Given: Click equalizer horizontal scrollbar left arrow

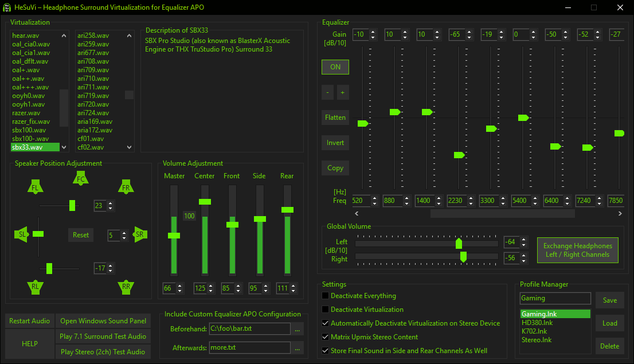Looking at the screenshot, I should pyautogui.click(x=357, y=214).
